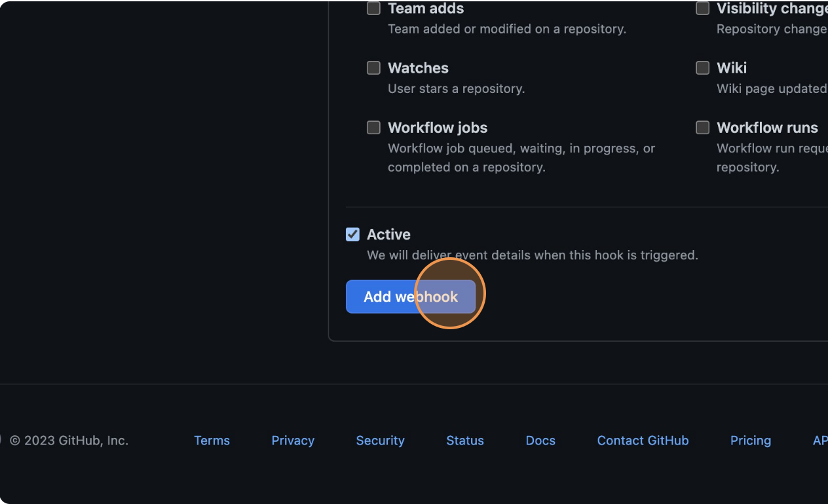Click the GitHub logo in the footer
Screen dimensions: 828x504
point(1,441)
